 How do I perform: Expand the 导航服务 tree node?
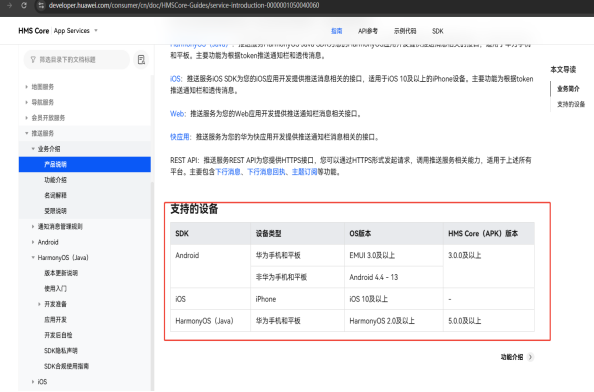tap(27, 103)
